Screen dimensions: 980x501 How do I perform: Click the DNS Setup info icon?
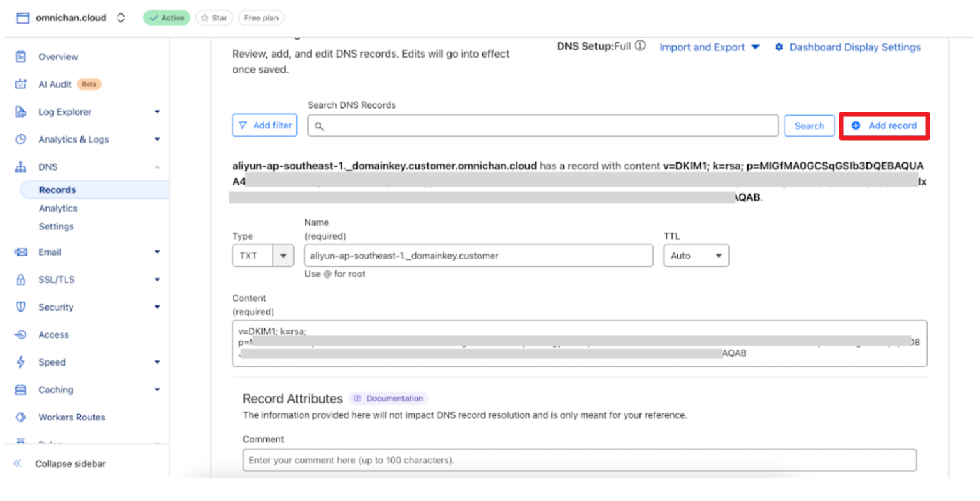tap(640, 47)
